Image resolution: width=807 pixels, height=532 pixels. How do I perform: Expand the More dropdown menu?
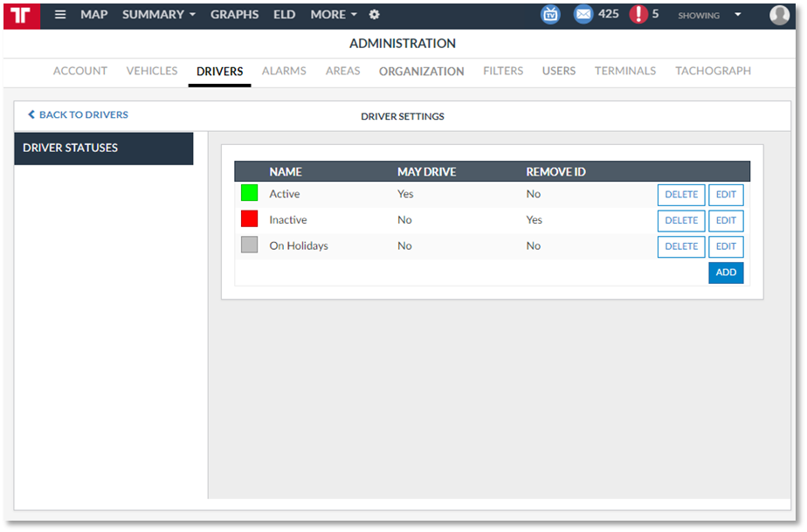[334, 15]
